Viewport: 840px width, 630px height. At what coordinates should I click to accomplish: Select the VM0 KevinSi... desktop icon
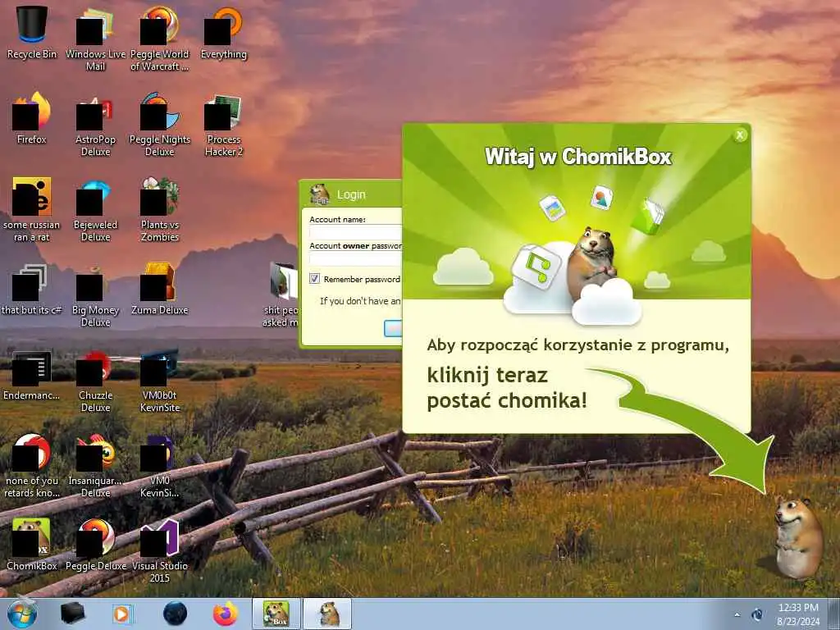pyautogui.click(x=160, y=465)
